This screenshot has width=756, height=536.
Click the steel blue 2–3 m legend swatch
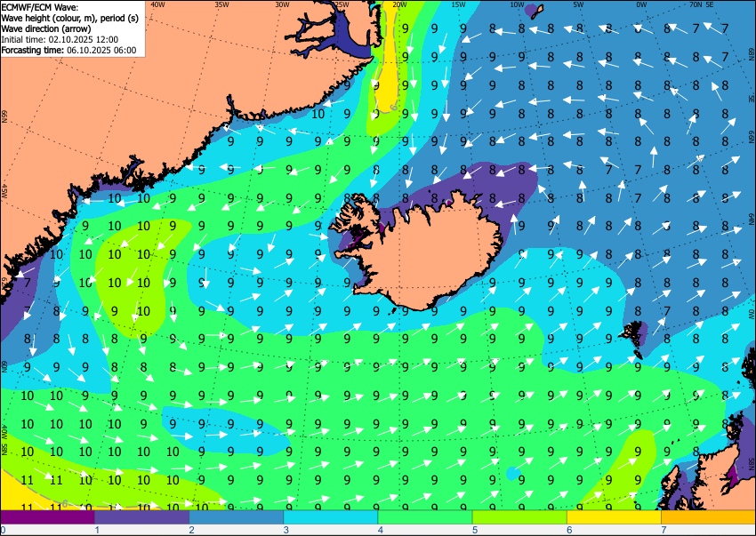[237, 517]
